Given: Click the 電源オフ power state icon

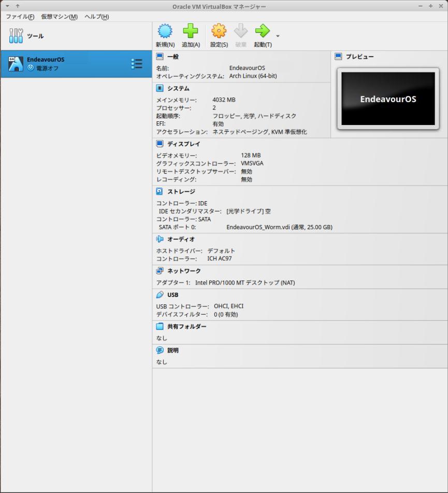Looking at the screenshot, I should (31, 67).
